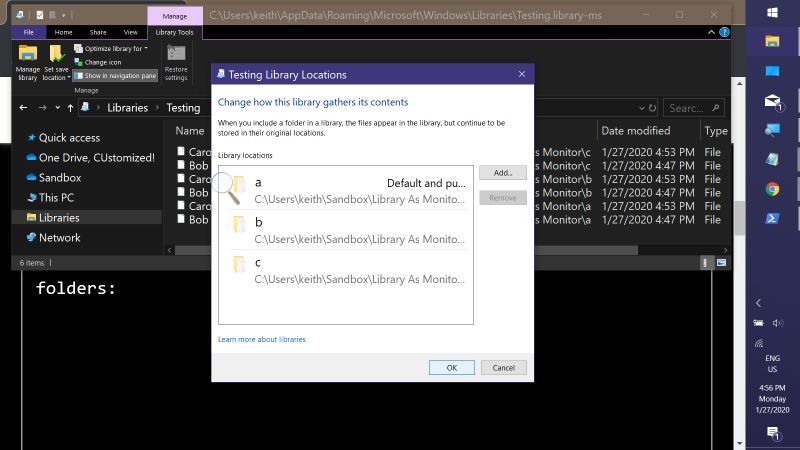Switch to the Home ribbon tab

click(63, 32)
